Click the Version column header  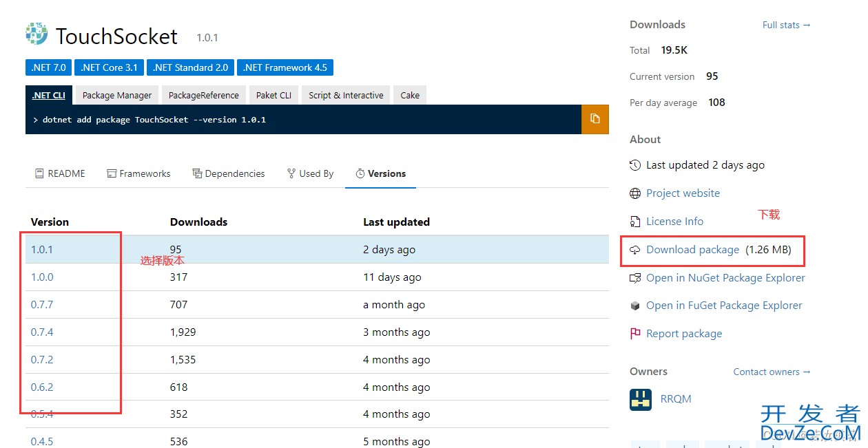50,222
